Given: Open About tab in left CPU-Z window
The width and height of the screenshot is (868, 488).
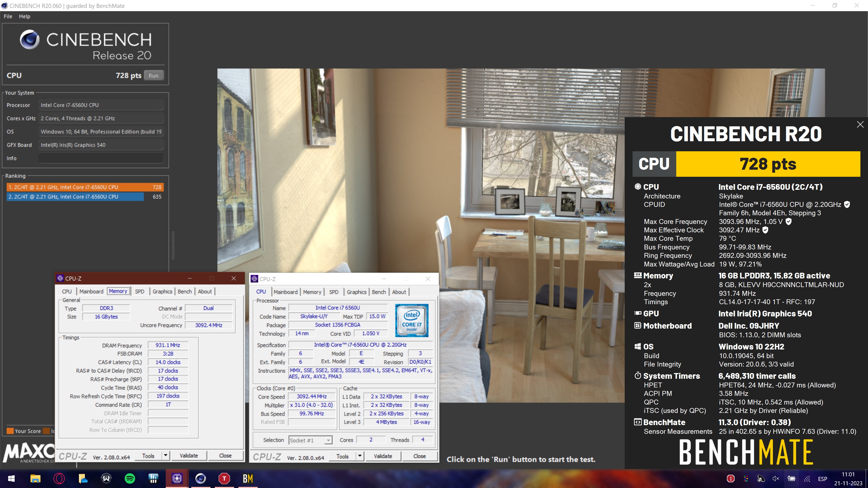Looking at the screenshot, I should 205,291.
